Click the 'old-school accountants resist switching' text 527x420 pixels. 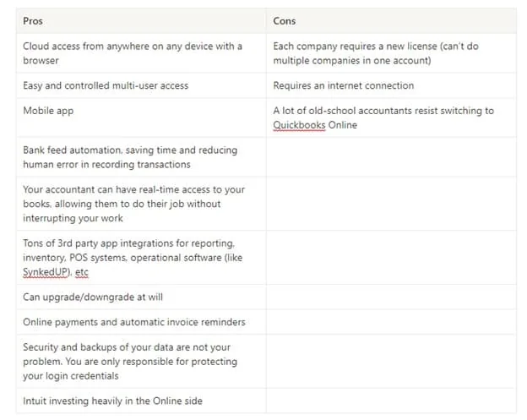click(396, 111)
